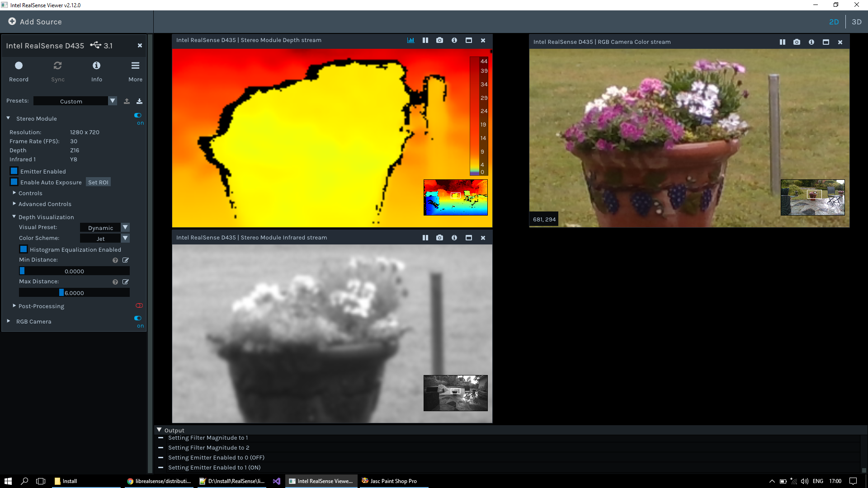Screen dimensions: 868x488
Task: Close the Color stream window
Action: 840,42
